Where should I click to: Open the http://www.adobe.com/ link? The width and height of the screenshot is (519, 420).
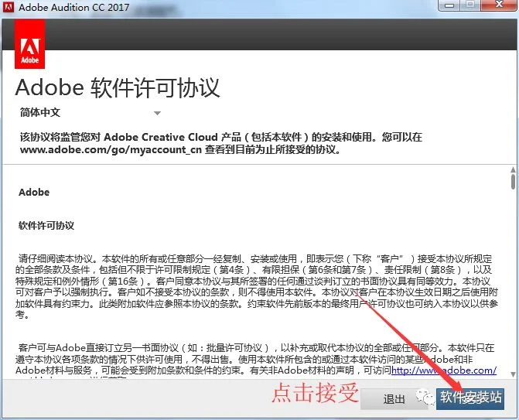444,370
